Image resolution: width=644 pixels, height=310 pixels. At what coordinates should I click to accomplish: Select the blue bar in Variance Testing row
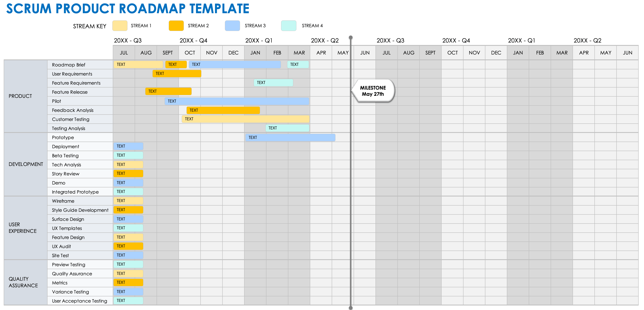point(128,291)
